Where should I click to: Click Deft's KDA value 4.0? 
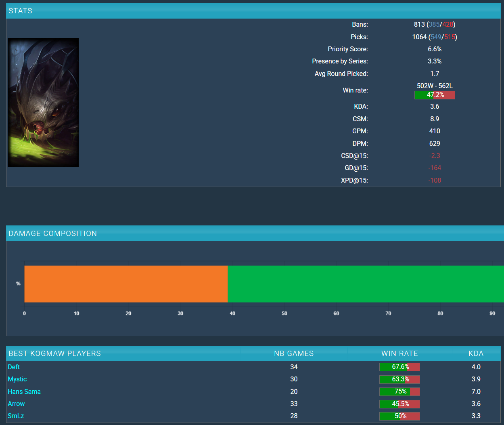pyautogui.click(x=476, y=367)
